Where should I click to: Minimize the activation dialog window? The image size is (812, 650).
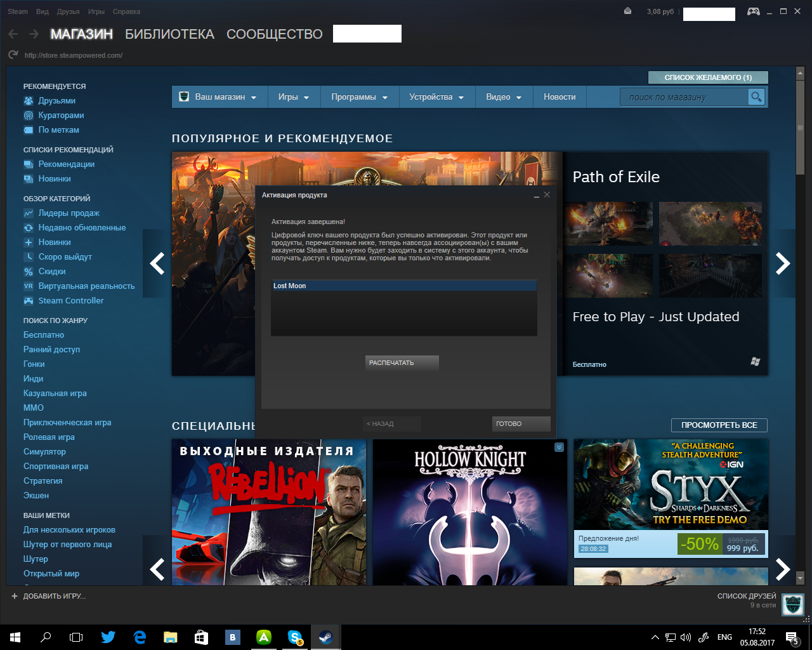click(x=537, y=196)
